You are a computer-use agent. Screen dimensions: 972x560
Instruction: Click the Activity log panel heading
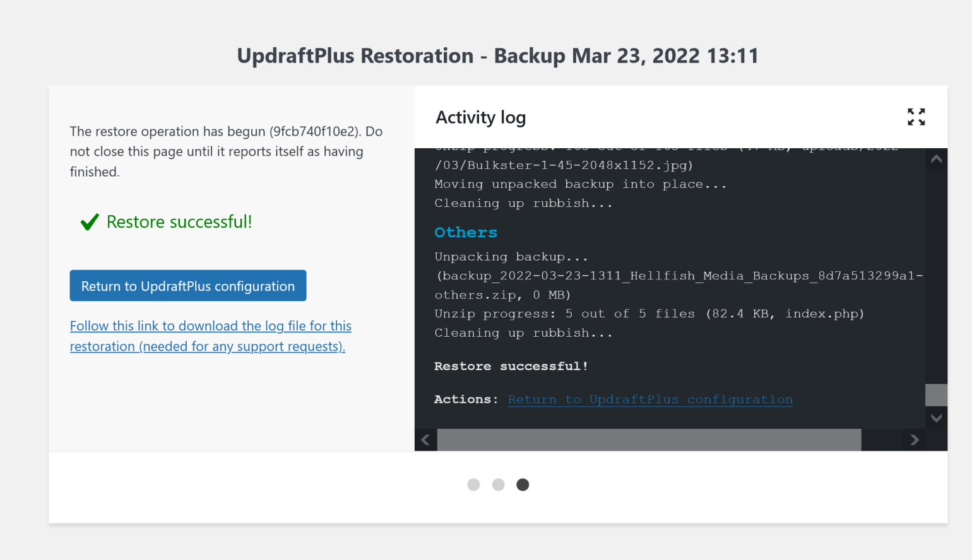tap(480, 117)
